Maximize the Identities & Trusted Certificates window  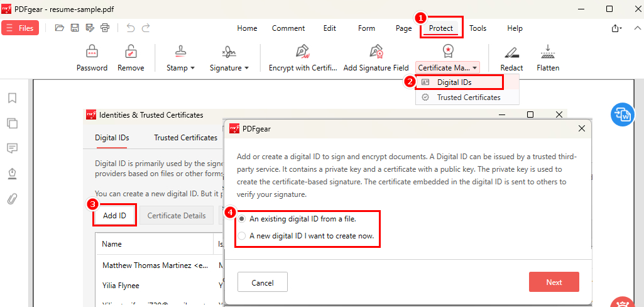pyautogui.click(x=530, y=114)
